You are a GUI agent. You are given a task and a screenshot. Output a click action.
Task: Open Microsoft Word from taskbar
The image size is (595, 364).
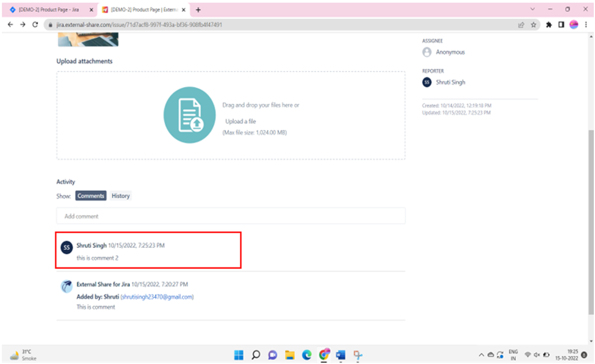tap(340, 355)
